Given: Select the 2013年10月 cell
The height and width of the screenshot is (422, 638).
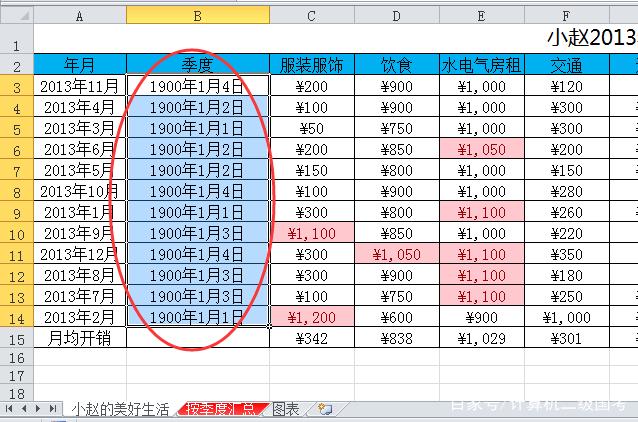Looking at the screenshot, I should (x=80, y=190).
